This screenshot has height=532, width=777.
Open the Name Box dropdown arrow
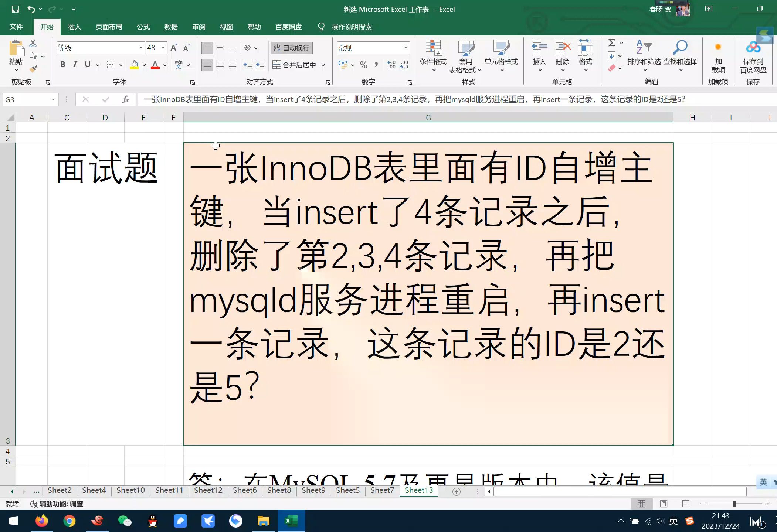pos(53,99)
